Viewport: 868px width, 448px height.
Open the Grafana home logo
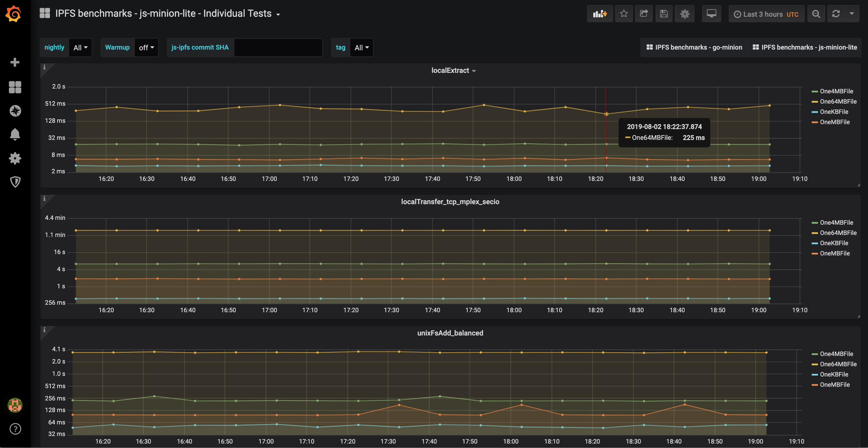click(x=14, y=14)
